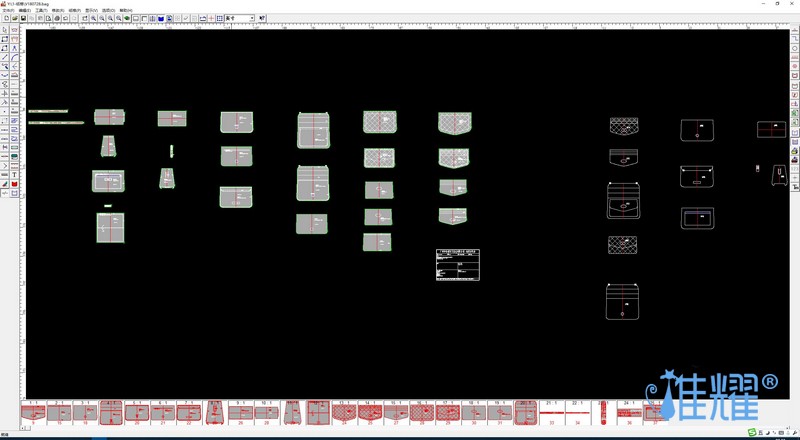Click the context help arrow-question icon
Screen dimensions: 800x440
click(263, 18)
